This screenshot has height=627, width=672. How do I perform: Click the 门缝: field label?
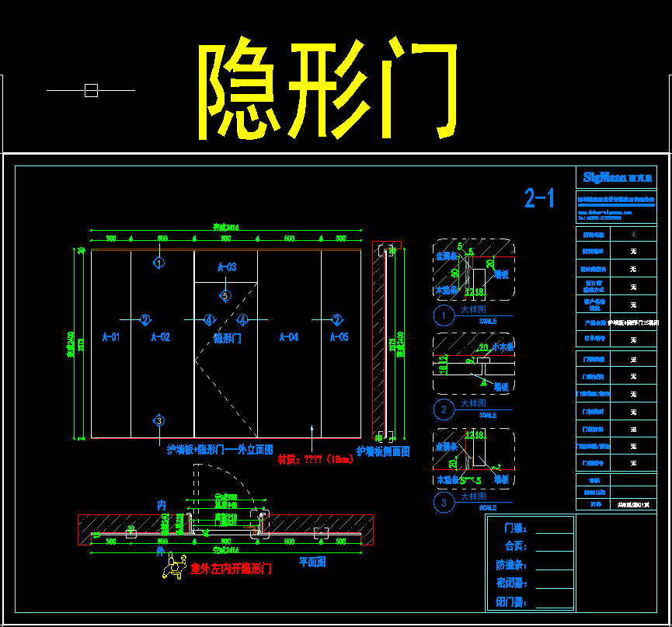coord(515,528)
